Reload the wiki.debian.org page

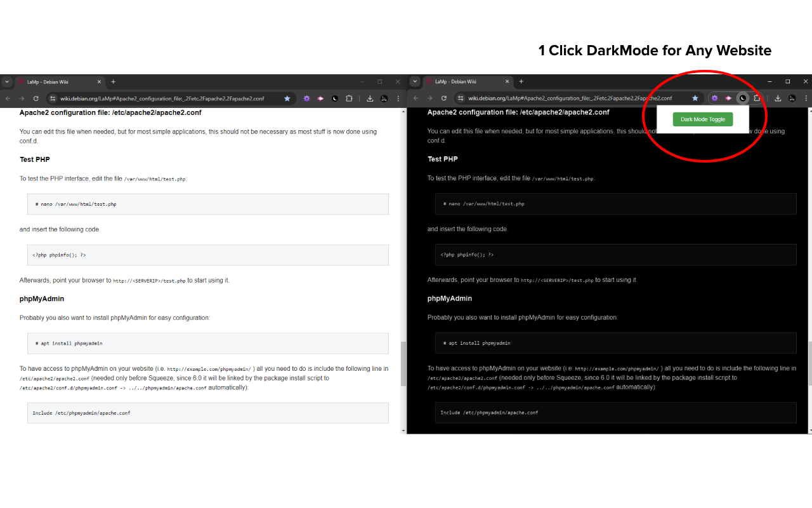(37, 98)
